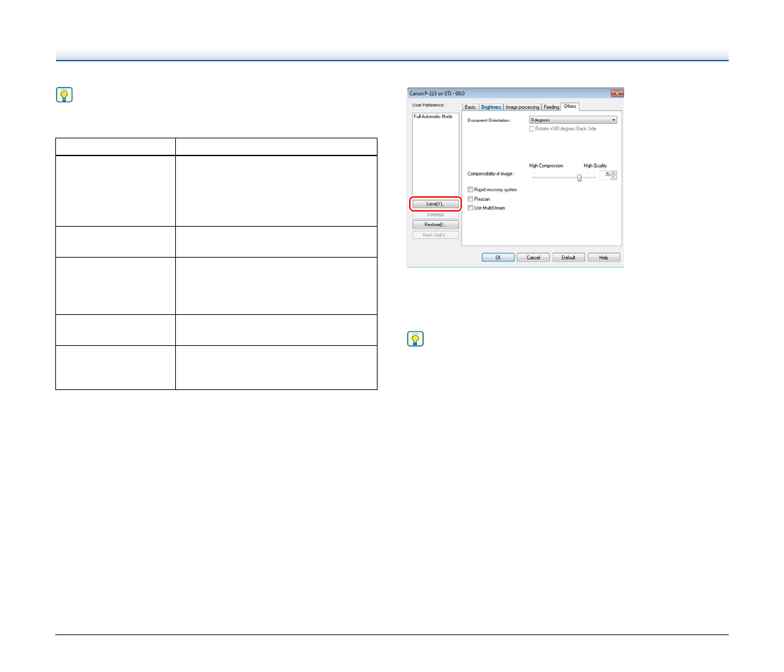This screenshot has height=672, width=784.
Task: Increase compressibility value with up arrow
Action: click(614, 173)
